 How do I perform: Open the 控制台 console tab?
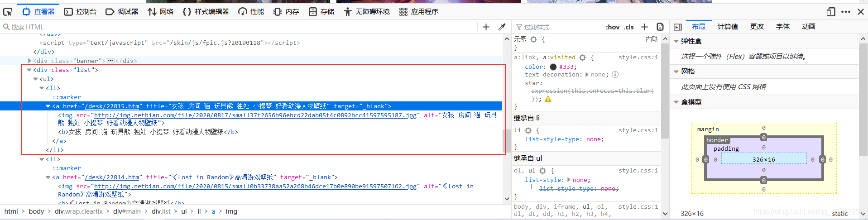[80, 12]
